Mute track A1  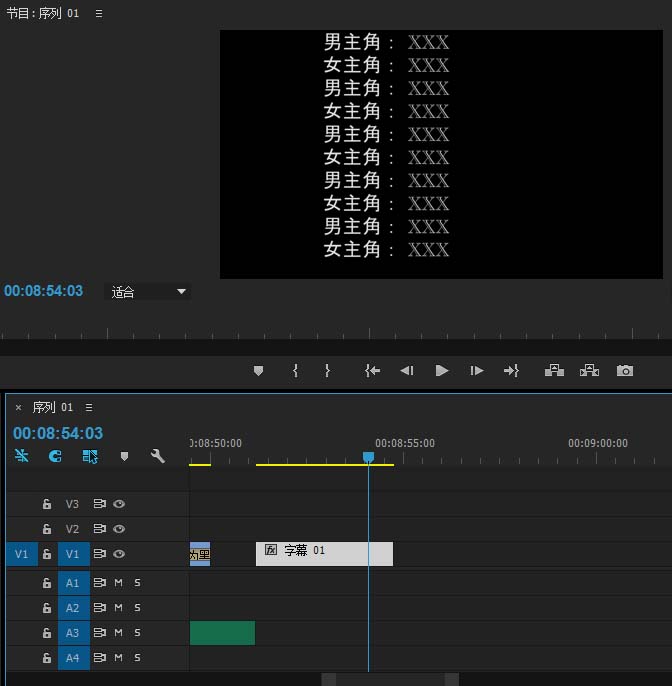(x=119, y=583)
